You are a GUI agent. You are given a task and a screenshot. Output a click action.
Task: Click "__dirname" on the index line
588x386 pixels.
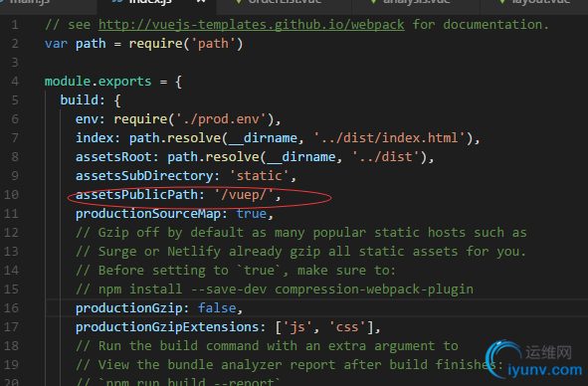click(263, 138)
